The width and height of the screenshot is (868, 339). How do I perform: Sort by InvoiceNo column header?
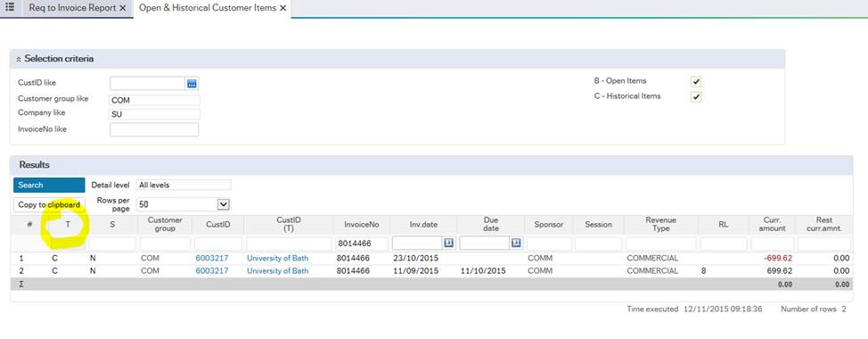361,224
